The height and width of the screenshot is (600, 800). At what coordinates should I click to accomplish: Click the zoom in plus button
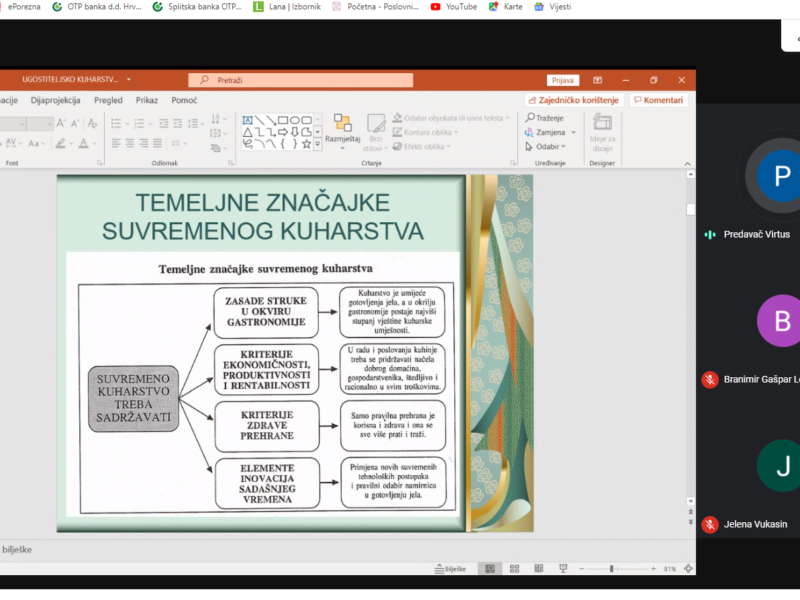653,568
